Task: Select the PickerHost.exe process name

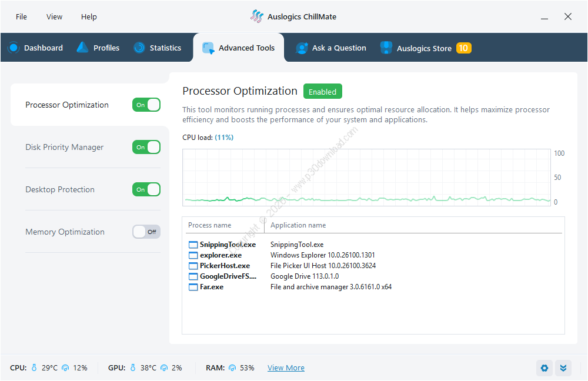Action: (x=225, y=266)
